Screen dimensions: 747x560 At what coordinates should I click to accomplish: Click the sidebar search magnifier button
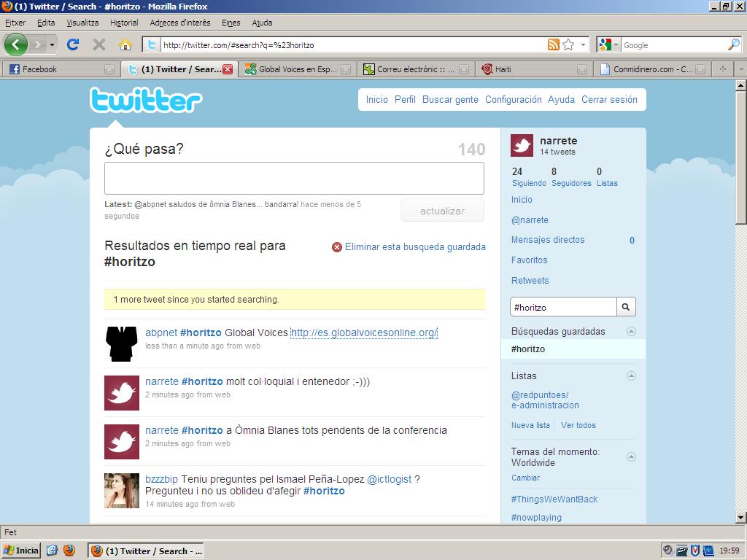click(626, 307)
